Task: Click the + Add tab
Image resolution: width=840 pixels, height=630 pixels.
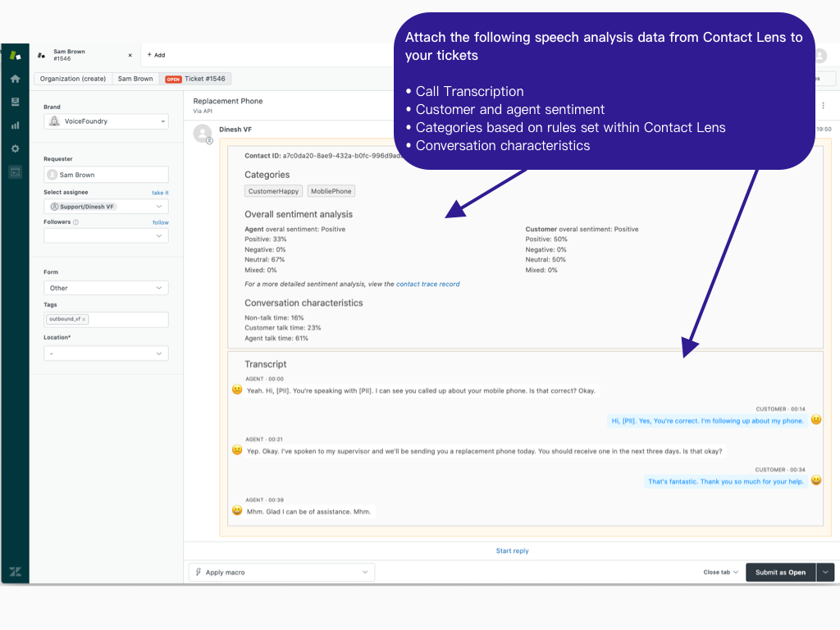Action: coord(156,55)
